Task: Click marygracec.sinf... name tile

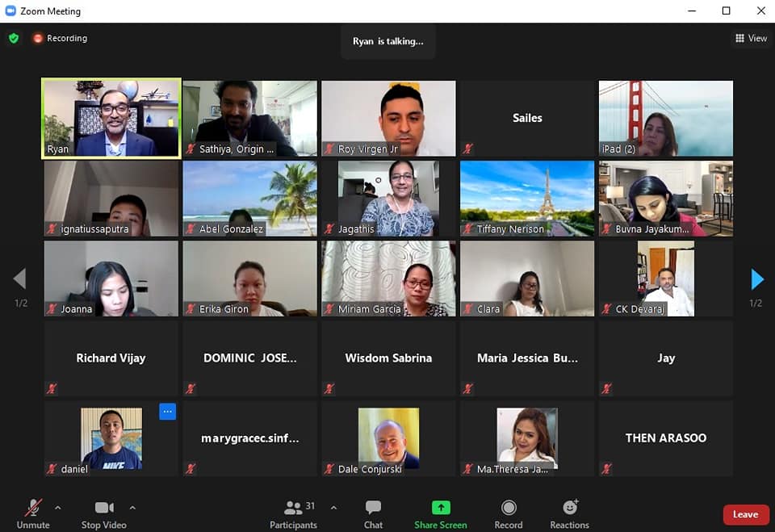Action: (250, 438)
